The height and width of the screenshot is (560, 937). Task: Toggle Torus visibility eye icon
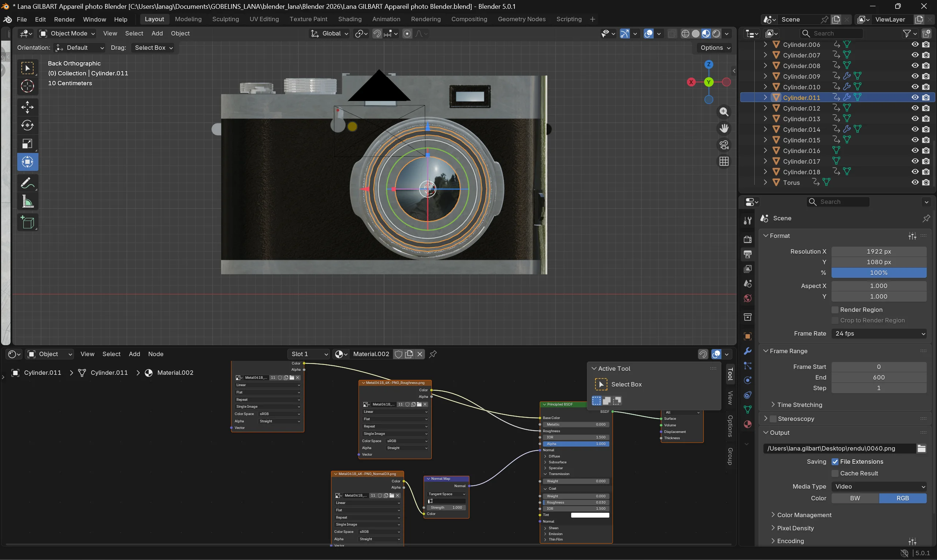915,182
